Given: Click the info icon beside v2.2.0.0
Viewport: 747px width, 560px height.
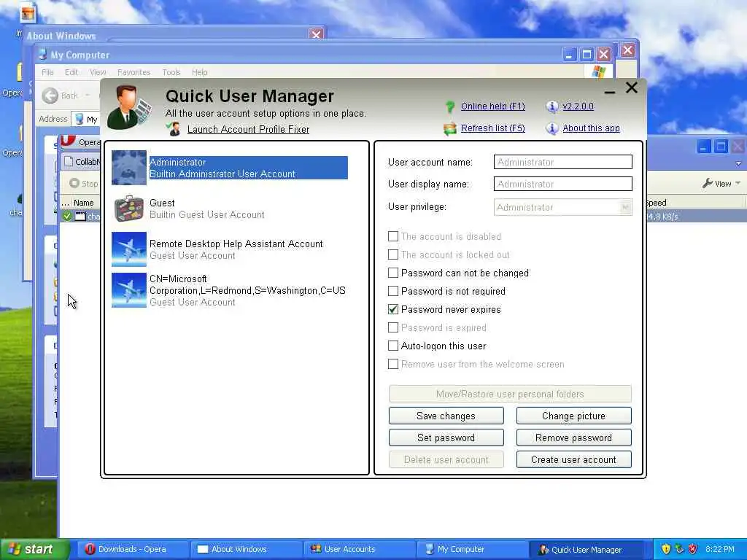Looking at the screenshot, I should (551, 106).
